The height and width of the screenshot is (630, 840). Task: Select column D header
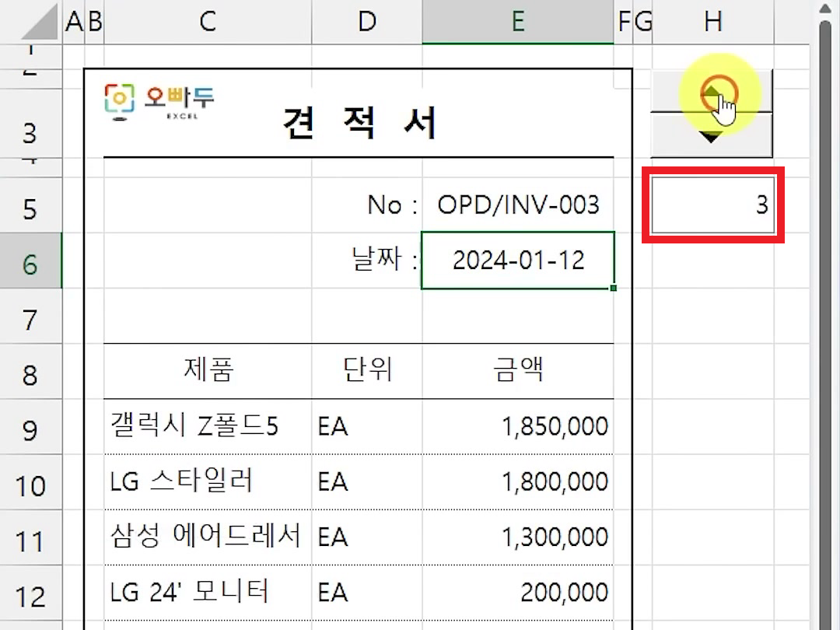pos(367,22)
